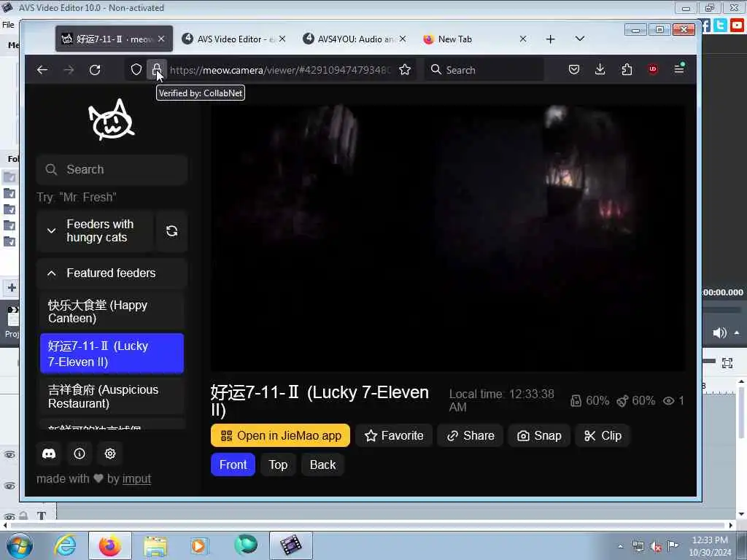Toggle Favorite for this feeder
The image size is (747, 560).
click(x=393, y=436)
